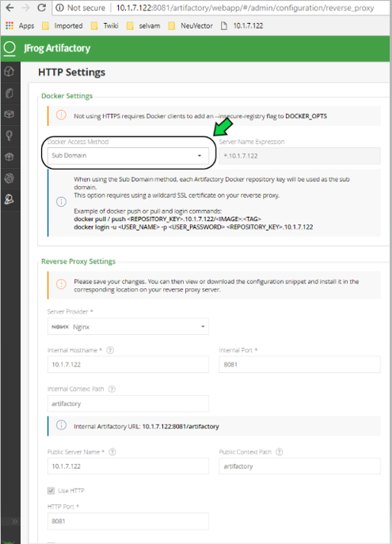
Task: Toggle the Use HTTP checkbox
Action: coord(51,491)
